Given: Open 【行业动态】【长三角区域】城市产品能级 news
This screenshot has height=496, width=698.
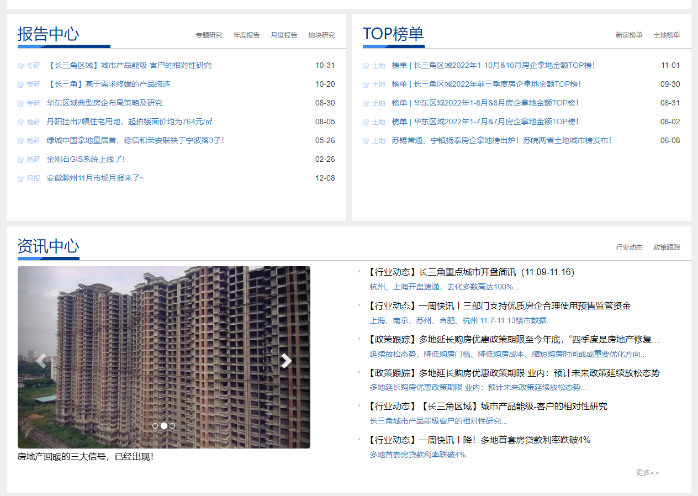Looking at the screenshot, I should click(x=488, y=407).
